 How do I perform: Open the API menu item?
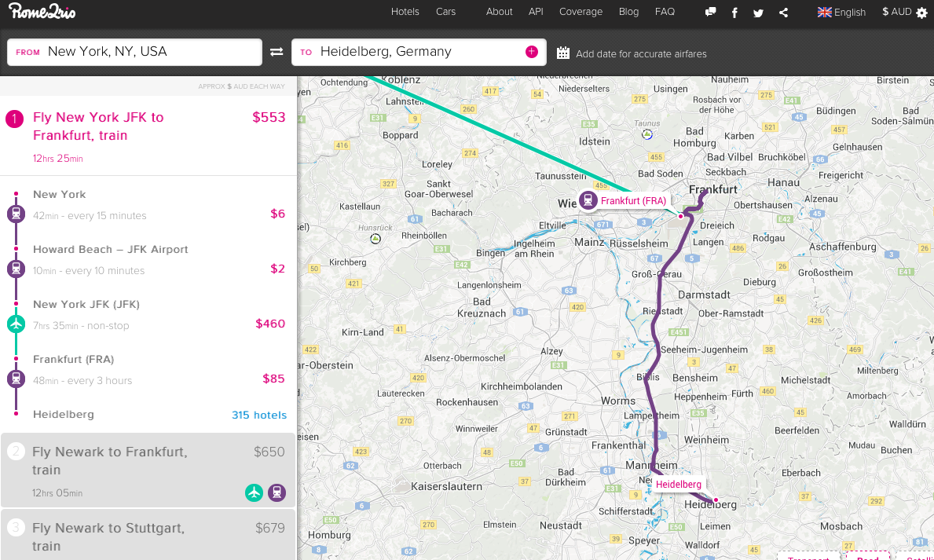(x=536, y=11)
